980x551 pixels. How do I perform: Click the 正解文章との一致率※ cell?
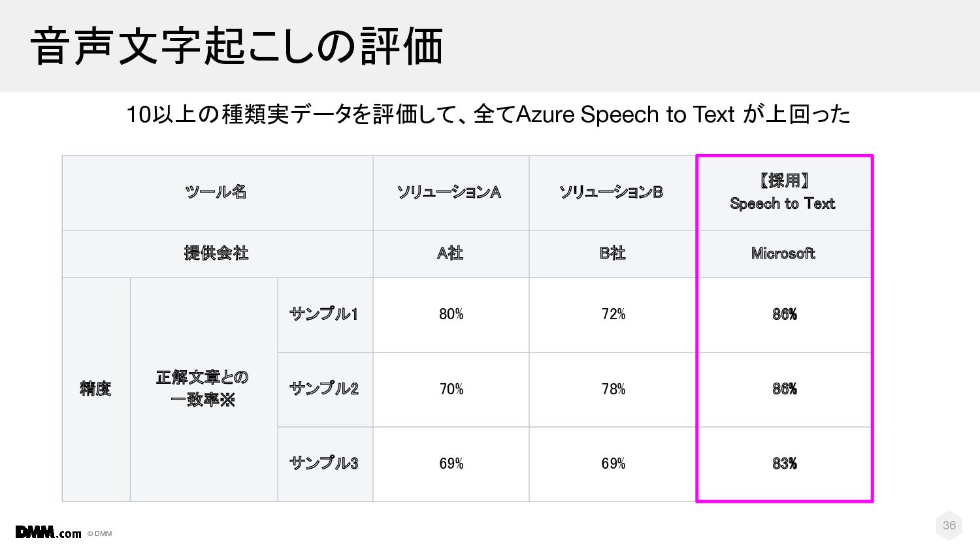click(204, 390)
